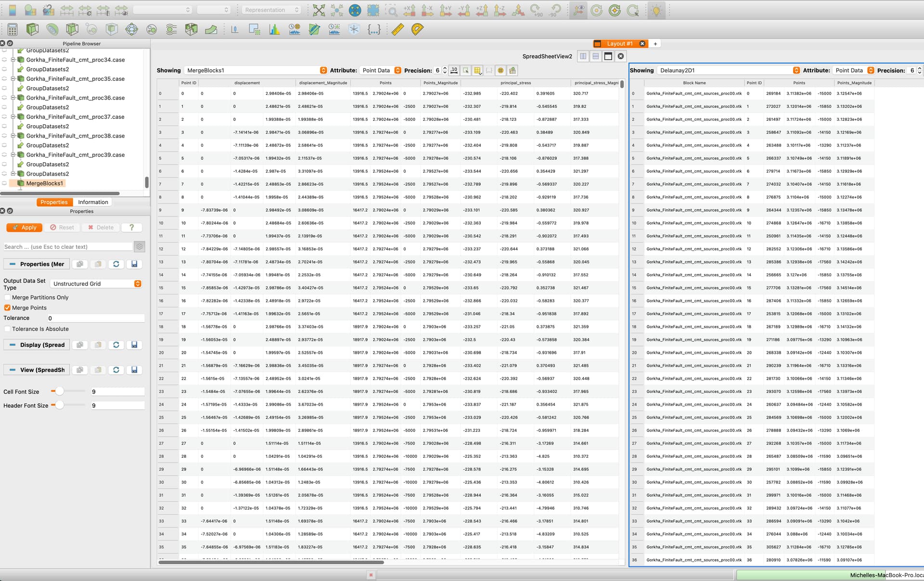This screenshot has width=924, height=581.
Task: Switch to the Properties tab
Action: pos(54,202)
